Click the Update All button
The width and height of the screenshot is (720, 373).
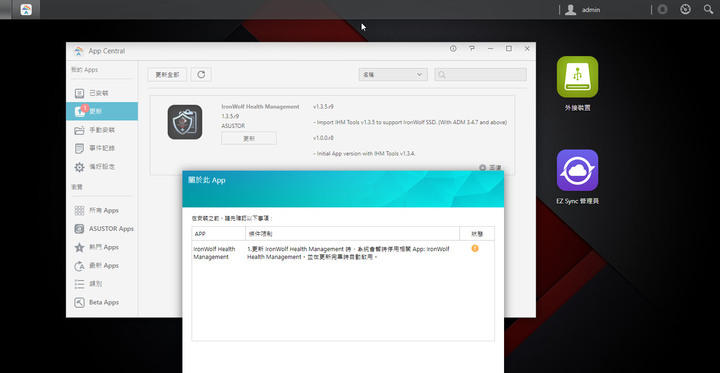(x=167, y=74)
